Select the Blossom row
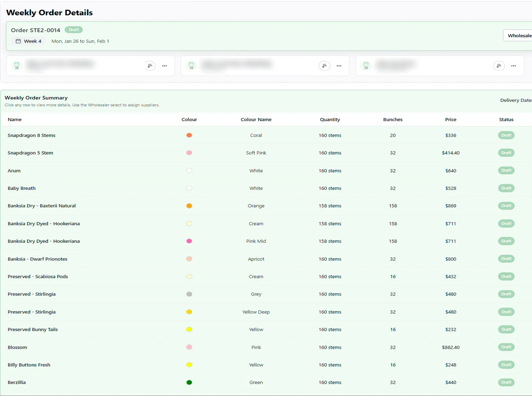The height and width of the screenshot is (396, 532). (x=267, y=347)
